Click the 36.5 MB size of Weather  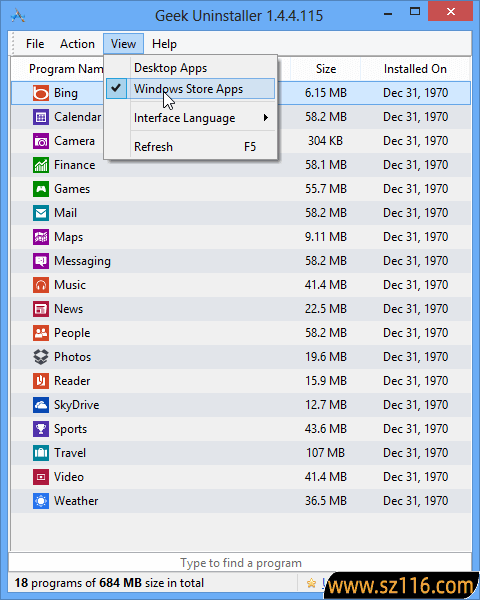[326, 501]
